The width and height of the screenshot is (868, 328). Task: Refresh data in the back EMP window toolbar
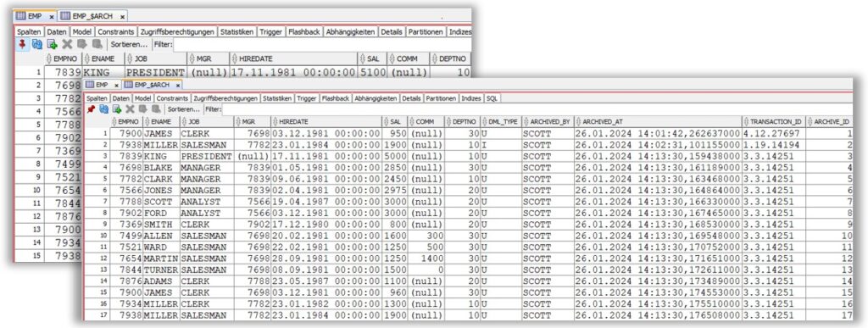(37, 44)
